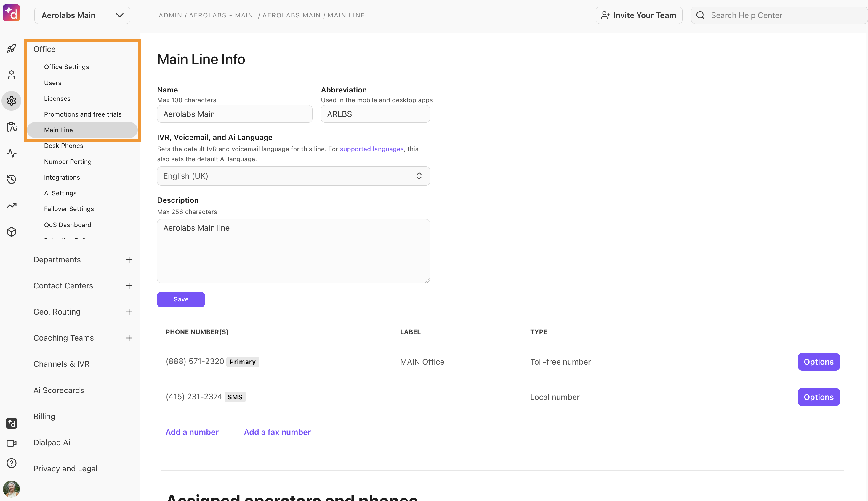This screenshot has width=868, height=501.
Task: Open the clipboard activity icon in sidebar
Action: click(12, 127)
